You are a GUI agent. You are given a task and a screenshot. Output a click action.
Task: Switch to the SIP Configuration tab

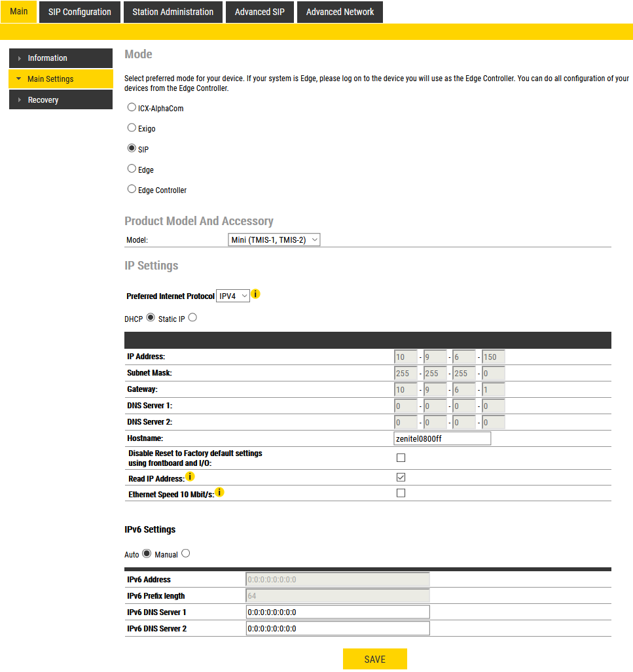click(80, 12)
